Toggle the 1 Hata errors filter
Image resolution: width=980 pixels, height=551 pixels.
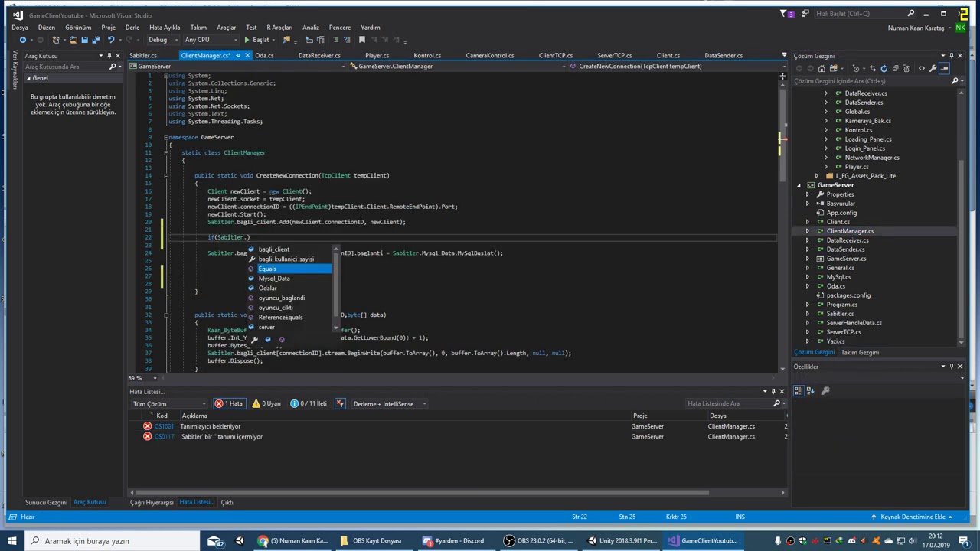pos(229,403)
